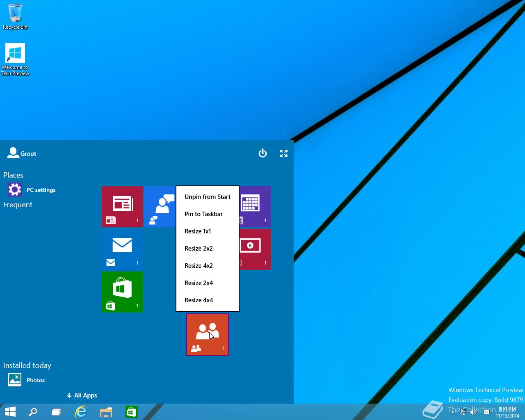
Task: Open the red Video tile
Action: [255, 249]
